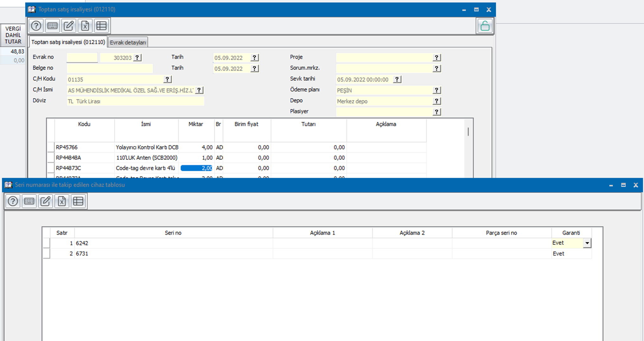
Task: Click code cell RP44848A
Action: tap(84, 158)
